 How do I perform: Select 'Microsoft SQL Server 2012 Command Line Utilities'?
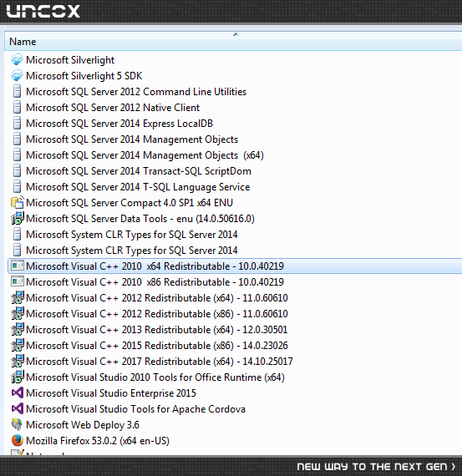136,92
